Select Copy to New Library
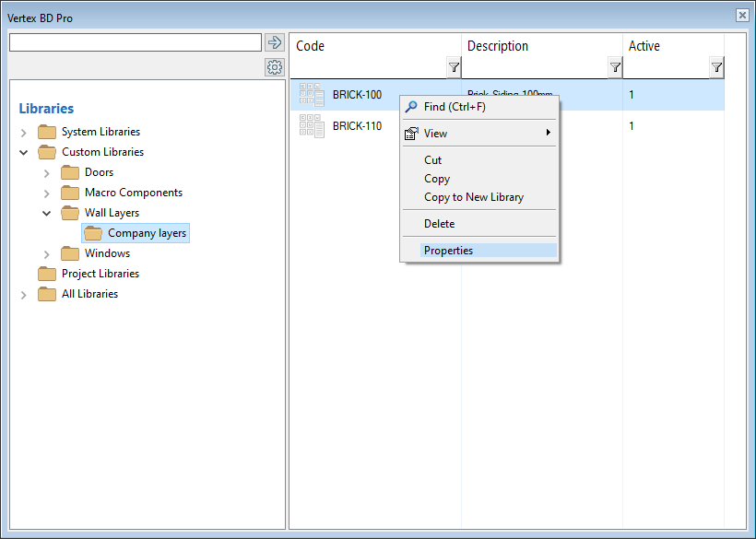This screenshot has height=539, width=756. (x=473, y=197)
